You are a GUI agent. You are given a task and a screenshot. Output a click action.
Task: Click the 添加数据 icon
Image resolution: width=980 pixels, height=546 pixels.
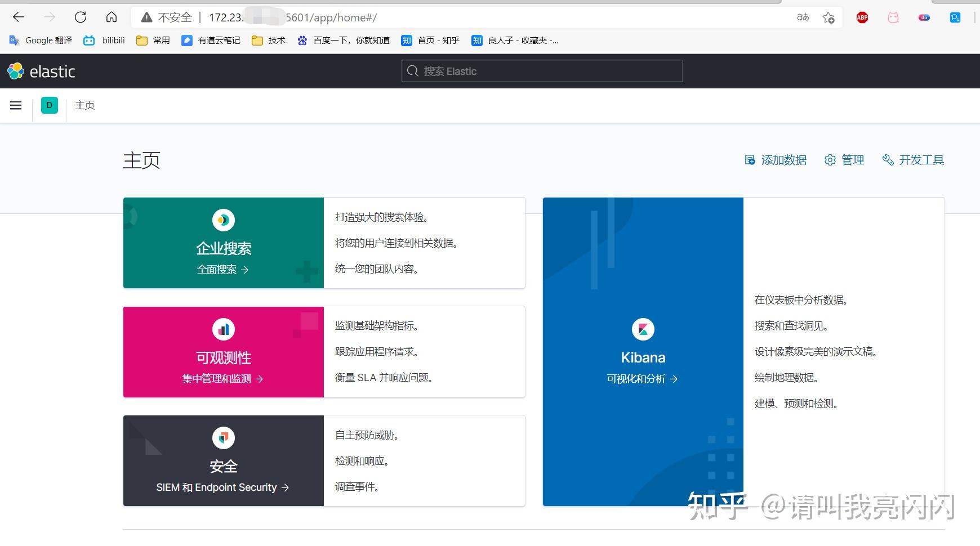point(750,160)
